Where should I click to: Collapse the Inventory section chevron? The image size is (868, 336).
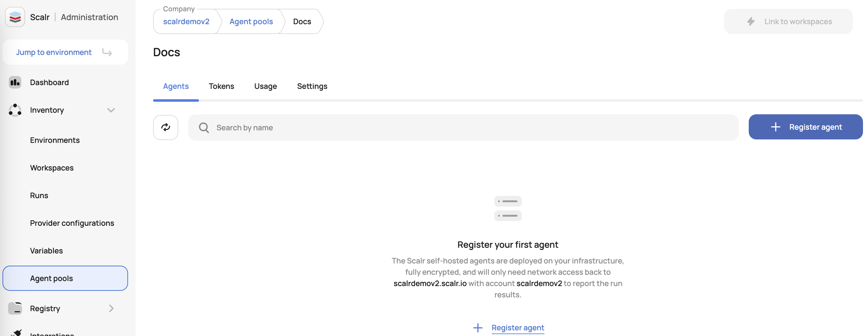coord(111,110)
